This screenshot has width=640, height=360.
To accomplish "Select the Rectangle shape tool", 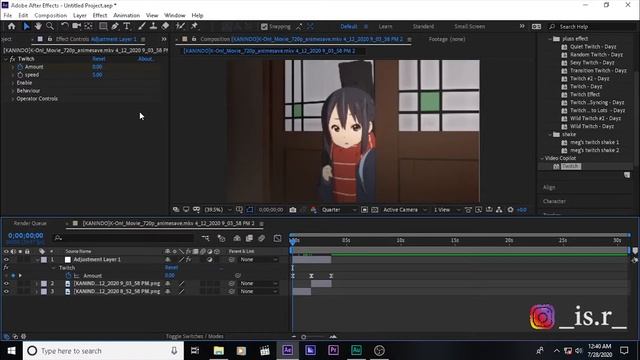I will click(x=103, y=27).
